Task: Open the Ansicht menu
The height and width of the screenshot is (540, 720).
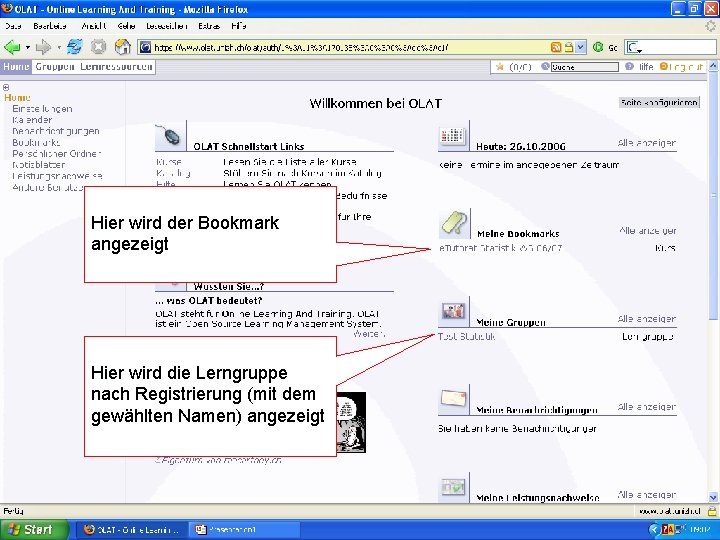Action: coord(94,26)
